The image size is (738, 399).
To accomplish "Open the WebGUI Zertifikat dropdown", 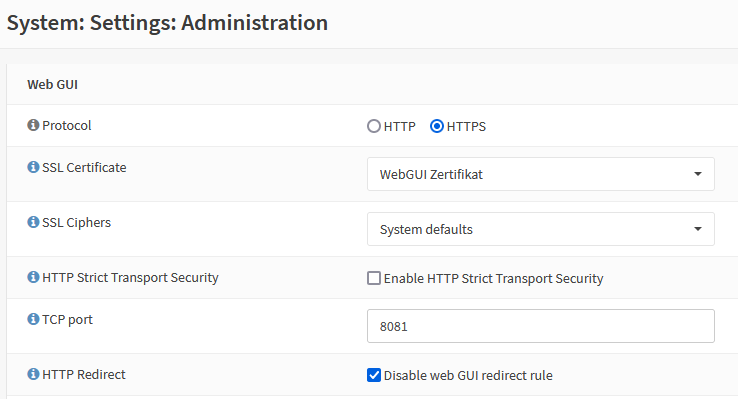I will 541,174.
